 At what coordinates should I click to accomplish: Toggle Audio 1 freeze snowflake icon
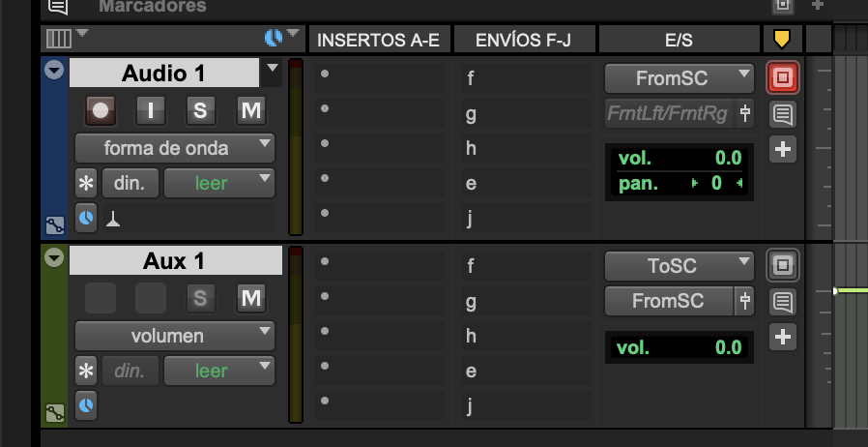click(87, 182)
